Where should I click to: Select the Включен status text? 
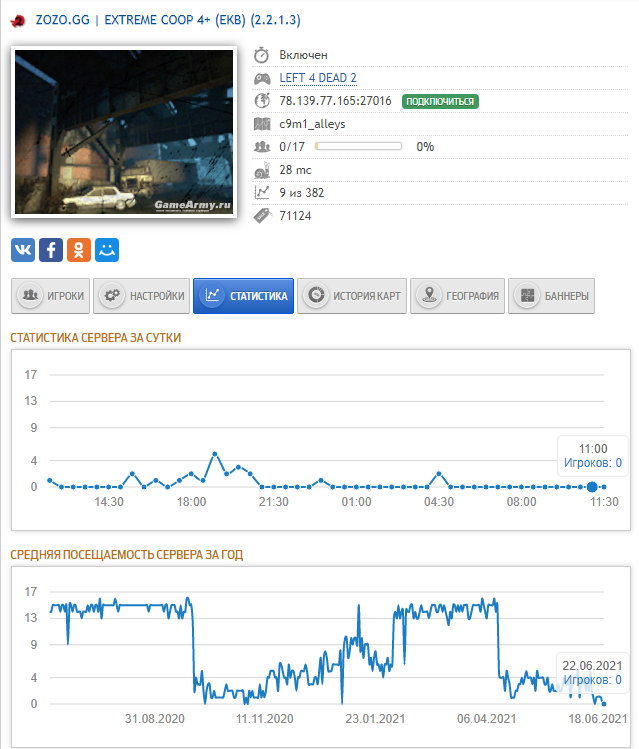point(303,55)
